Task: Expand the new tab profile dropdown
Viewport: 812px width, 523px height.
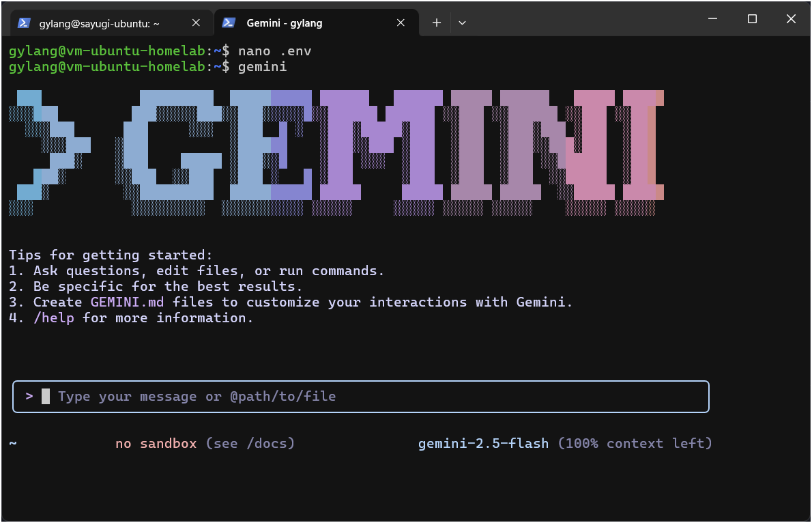Action: click(462, 23)
